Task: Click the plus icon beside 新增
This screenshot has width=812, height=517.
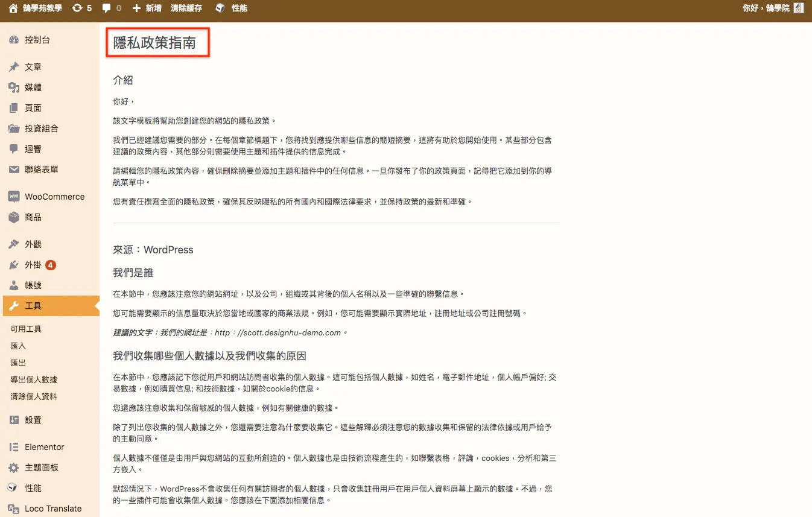Action: coord(136,8)
